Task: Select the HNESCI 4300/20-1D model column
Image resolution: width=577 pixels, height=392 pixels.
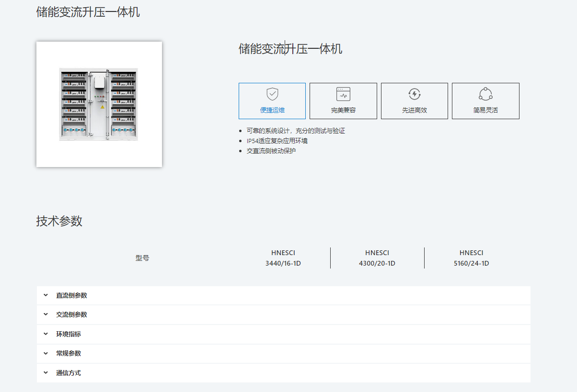Action: pos(377,258)
